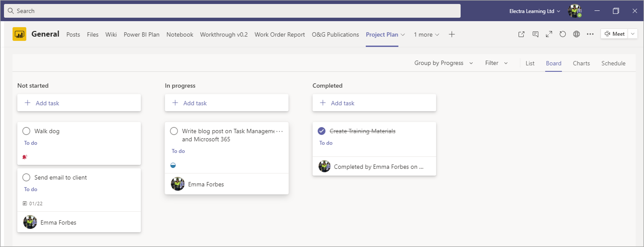Click To do label on blog post card
This screenshot has width=644, height=247.
[x=178, y=151]
